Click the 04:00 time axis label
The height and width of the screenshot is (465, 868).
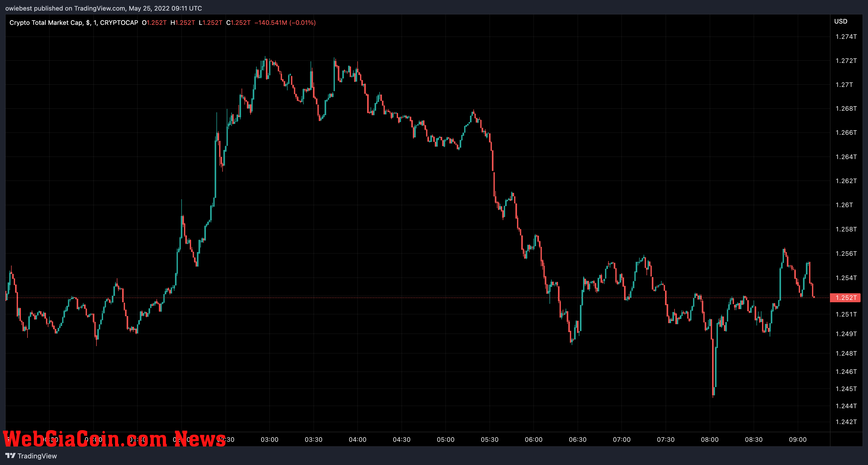[x=358, y=439]
